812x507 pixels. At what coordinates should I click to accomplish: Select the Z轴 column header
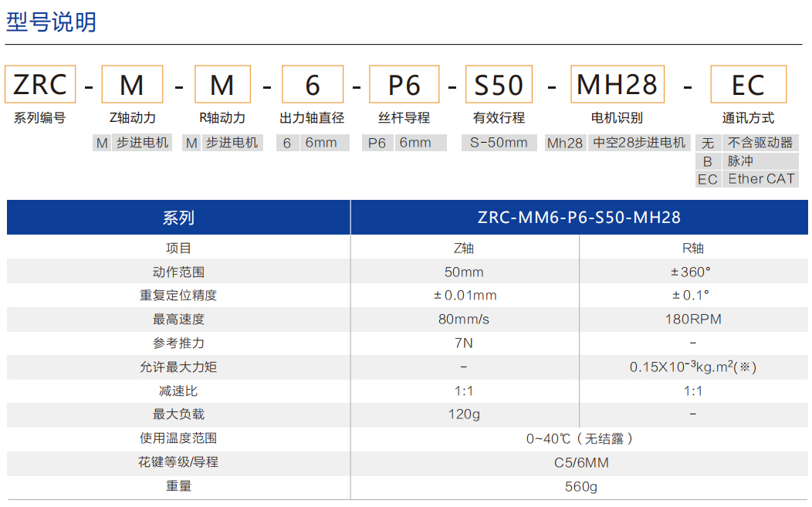464,247
